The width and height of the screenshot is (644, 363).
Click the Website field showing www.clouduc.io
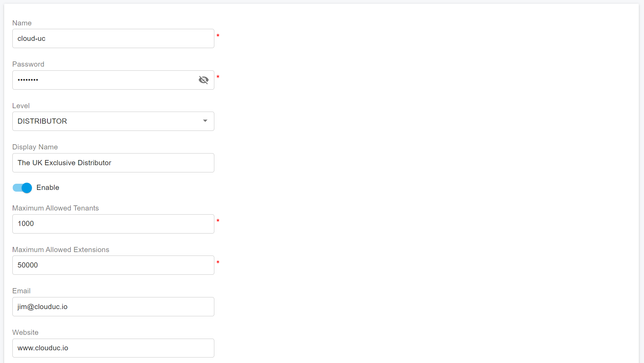113,348
